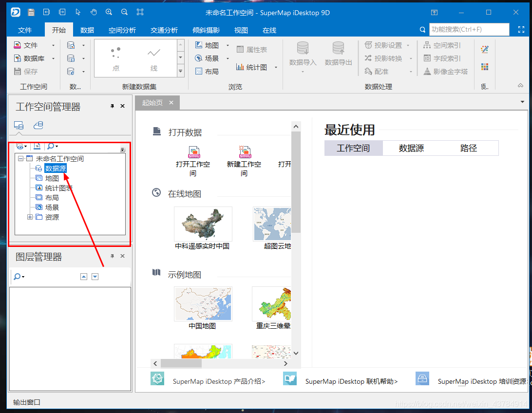Open the 投影转换 dropdown arrow

click(411, 58)
